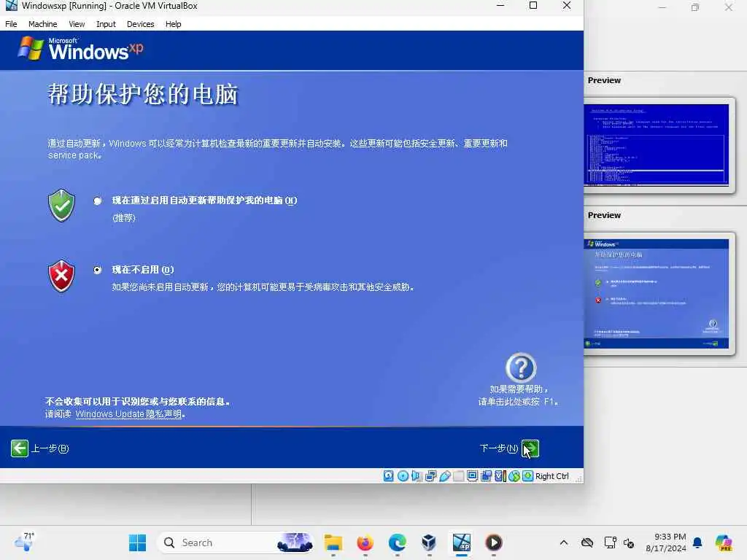Viewport: 747px width, 560px height.
Task: Click the recording status icon
Action: [486, 475]
